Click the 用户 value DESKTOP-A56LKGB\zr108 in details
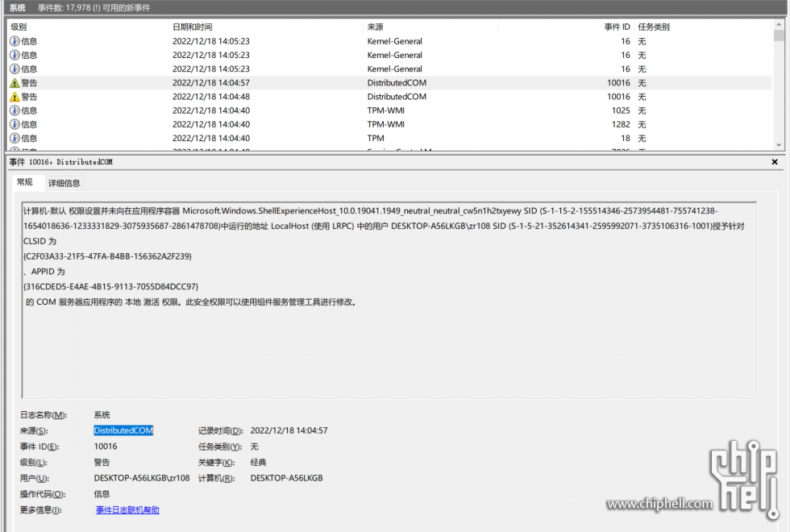790x532 pixels. click(x=142, y=478)
